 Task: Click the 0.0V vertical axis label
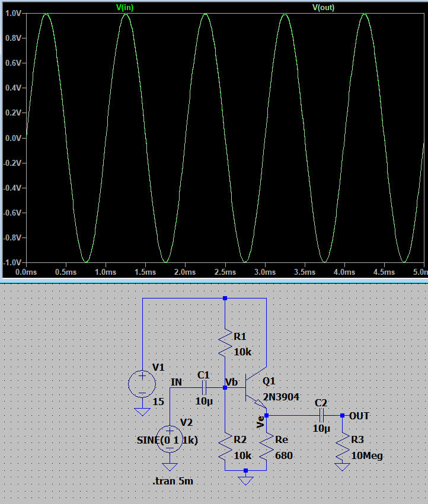(12, 138)
